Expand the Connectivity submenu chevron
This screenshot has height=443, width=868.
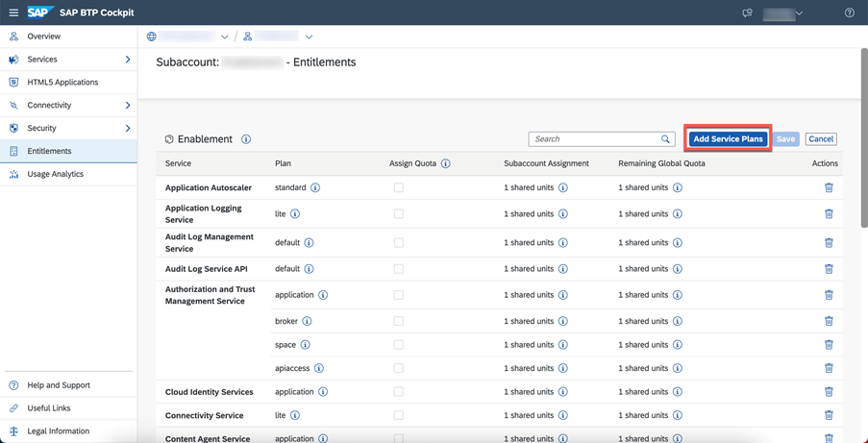pyautogui.click(x=128, y=105)
